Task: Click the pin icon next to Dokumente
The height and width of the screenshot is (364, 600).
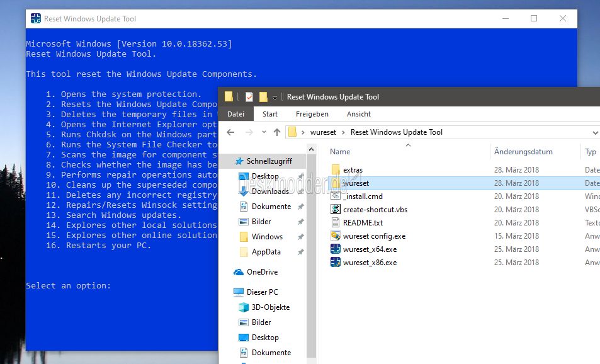Action: point(301,207)
